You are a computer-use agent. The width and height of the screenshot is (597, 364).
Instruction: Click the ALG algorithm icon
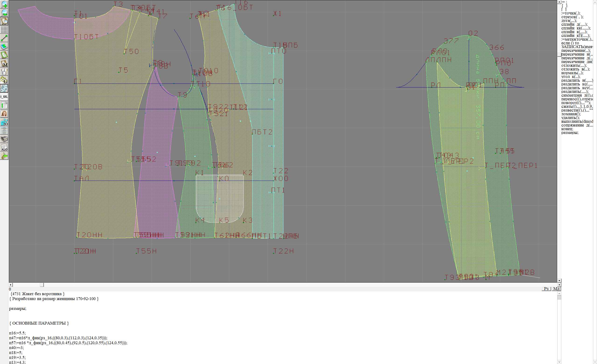4,147
